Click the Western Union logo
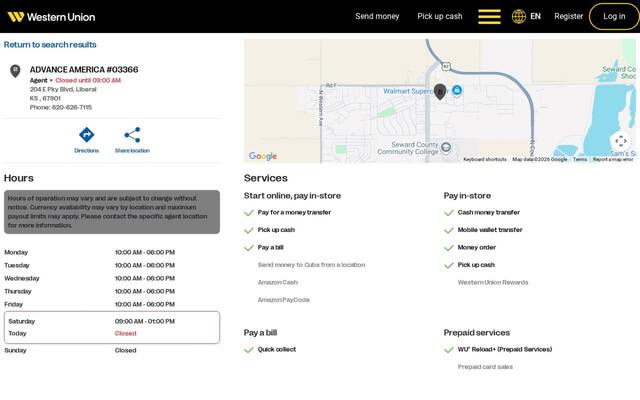The width and height of the screenshot is (640, 400). click(x=51, y=17)
